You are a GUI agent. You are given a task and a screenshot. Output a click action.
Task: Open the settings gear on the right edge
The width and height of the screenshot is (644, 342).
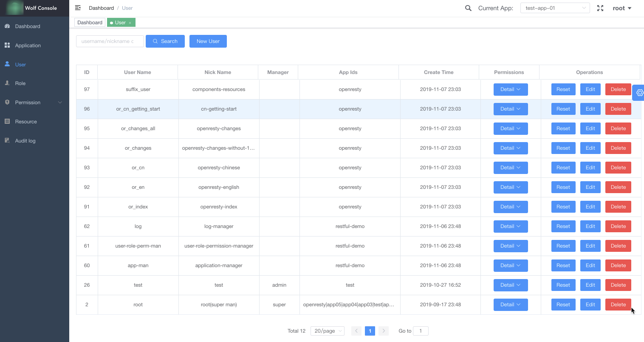click(x=639, y=92)
